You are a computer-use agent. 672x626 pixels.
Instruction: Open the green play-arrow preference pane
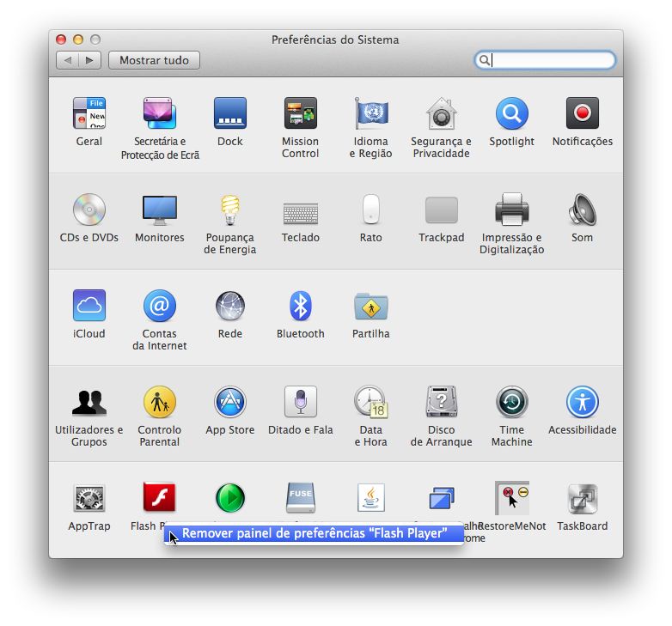[230, 497]
